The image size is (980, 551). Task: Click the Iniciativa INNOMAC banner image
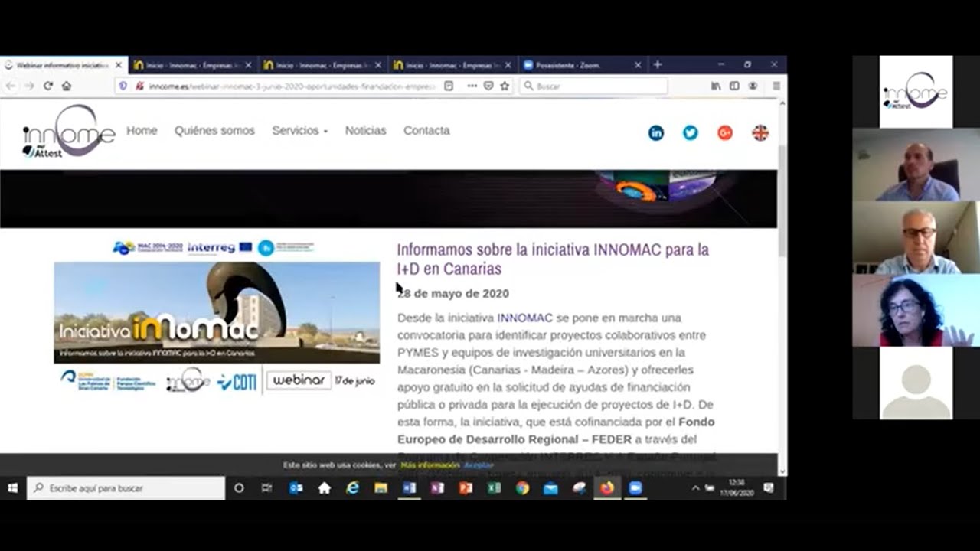217,312
